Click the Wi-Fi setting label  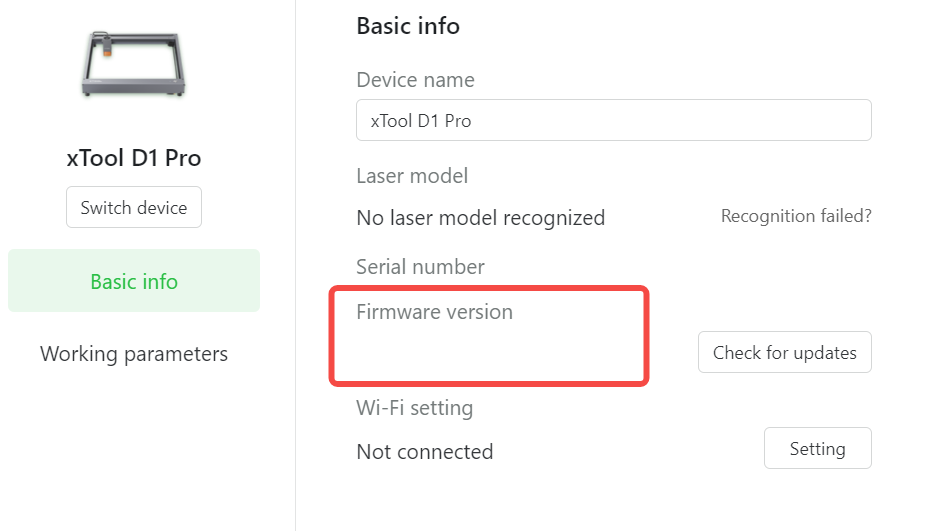tap(415, 408)
